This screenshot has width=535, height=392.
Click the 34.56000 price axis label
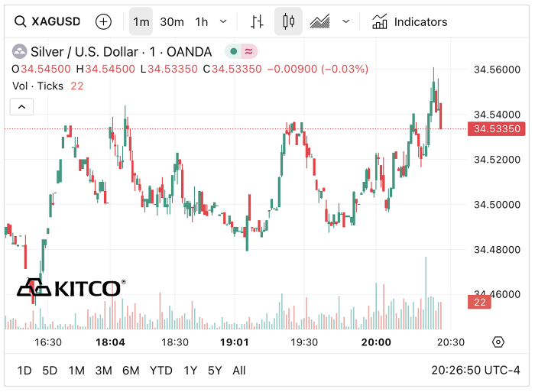[497, 70]
